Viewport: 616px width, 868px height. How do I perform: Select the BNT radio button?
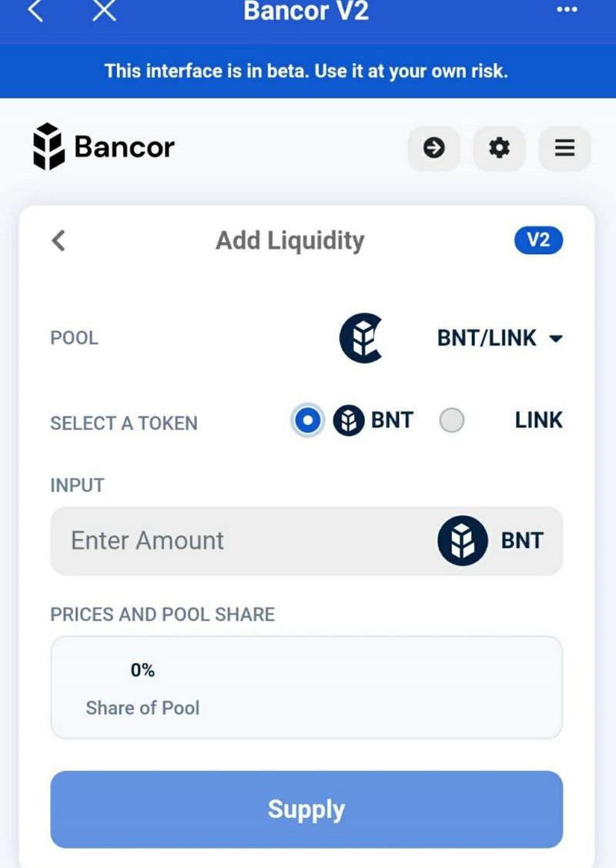(x=308, y=421)
